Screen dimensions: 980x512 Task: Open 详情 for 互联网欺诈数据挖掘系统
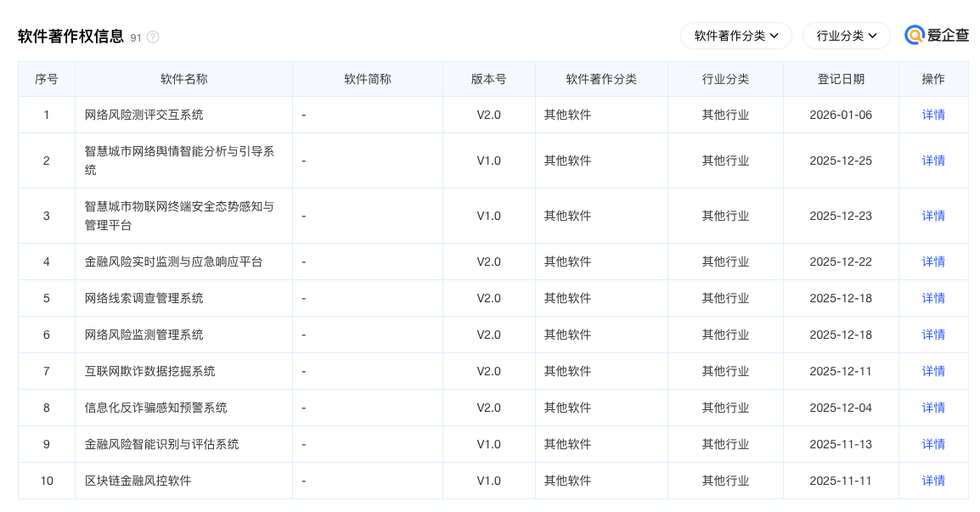pos(933,371)
